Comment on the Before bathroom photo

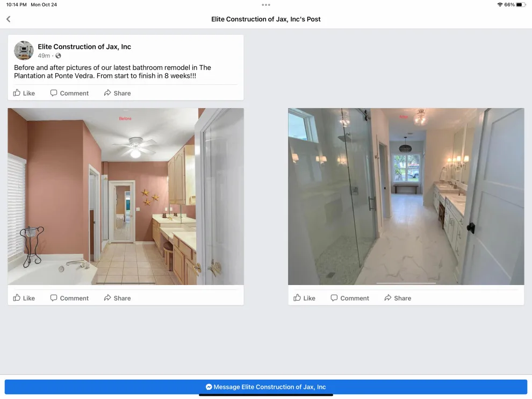tap(69, 298)
